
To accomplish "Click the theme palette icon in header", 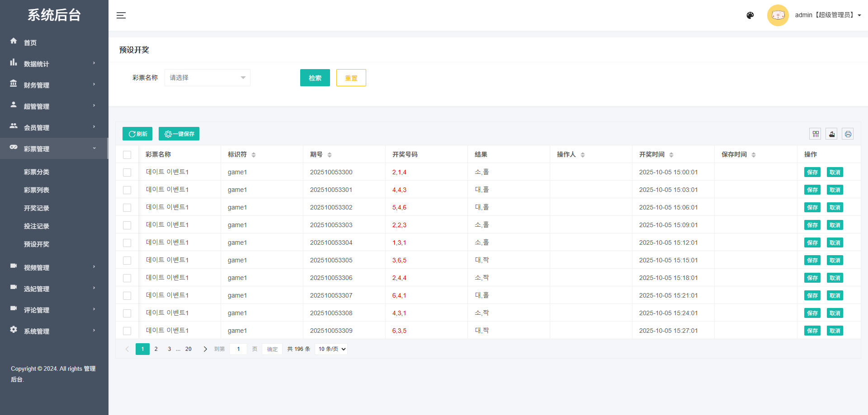I will pos(750,15).
